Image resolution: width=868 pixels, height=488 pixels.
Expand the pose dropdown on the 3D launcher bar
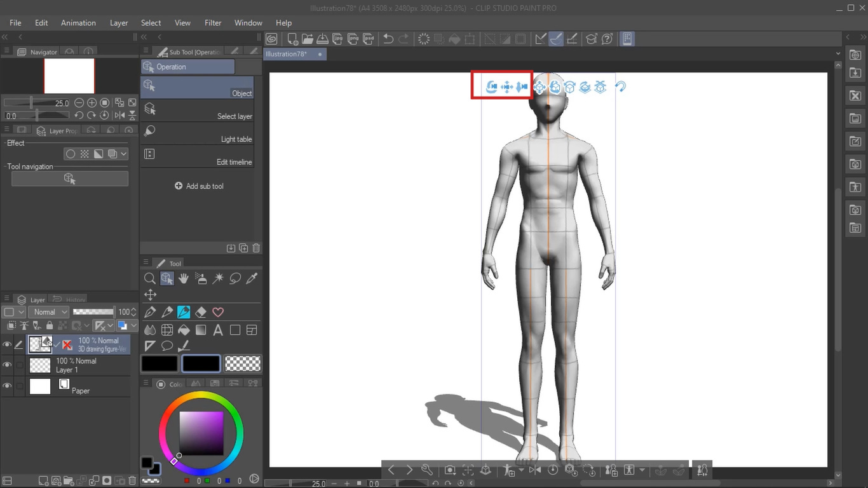[x=521, y=470]
